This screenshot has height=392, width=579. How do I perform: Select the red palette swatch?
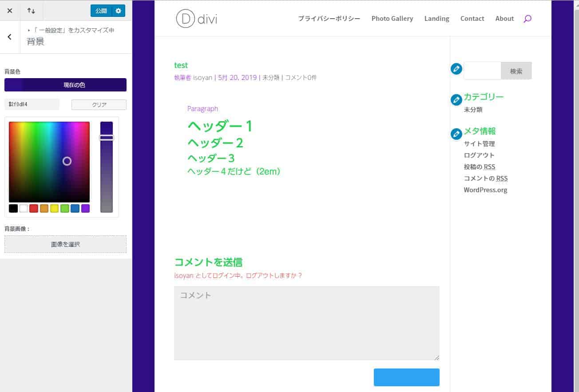[34, 208]
